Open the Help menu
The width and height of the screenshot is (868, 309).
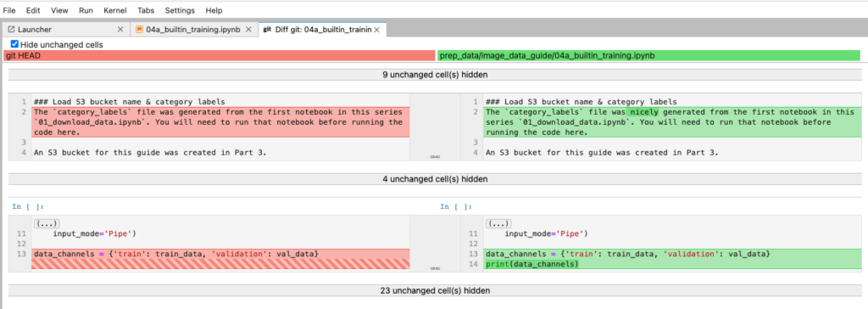click(x=214, y=10)
